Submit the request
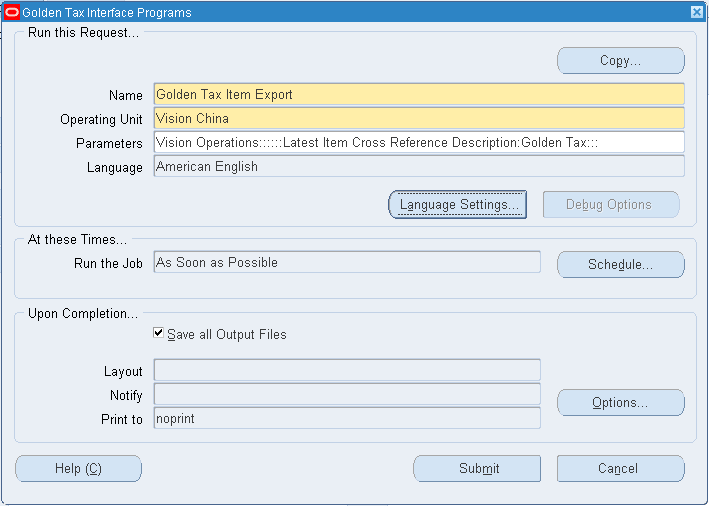 point(477,468)
